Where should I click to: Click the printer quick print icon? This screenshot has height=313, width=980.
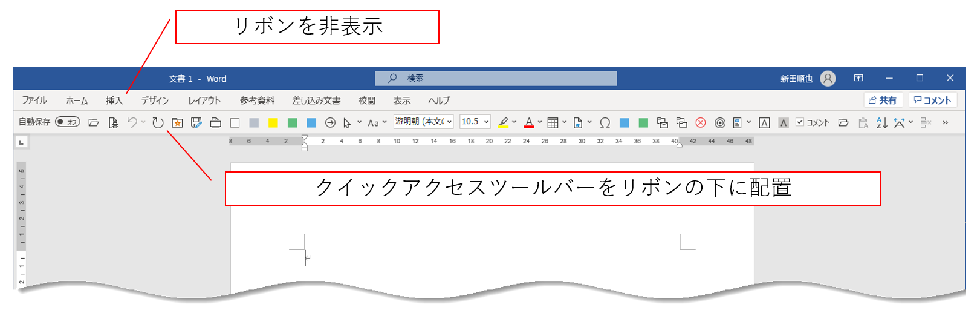click(215, 123)
